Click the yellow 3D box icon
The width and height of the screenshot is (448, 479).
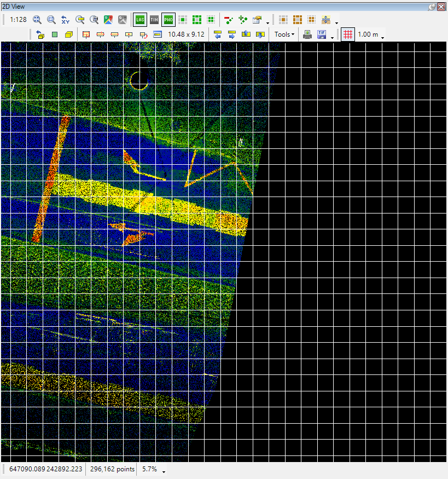pos(69,34)
